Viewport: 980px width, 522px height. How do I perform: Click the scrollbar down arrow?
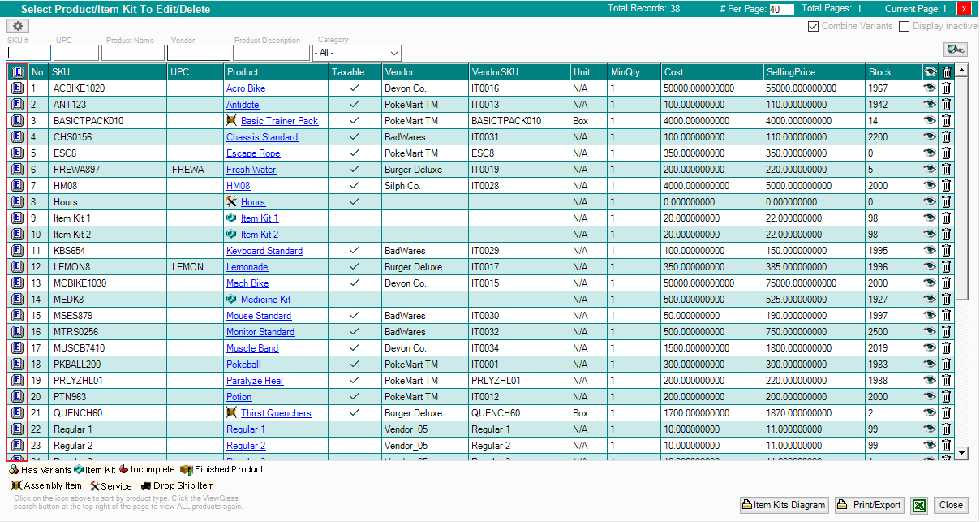[962, 453]
